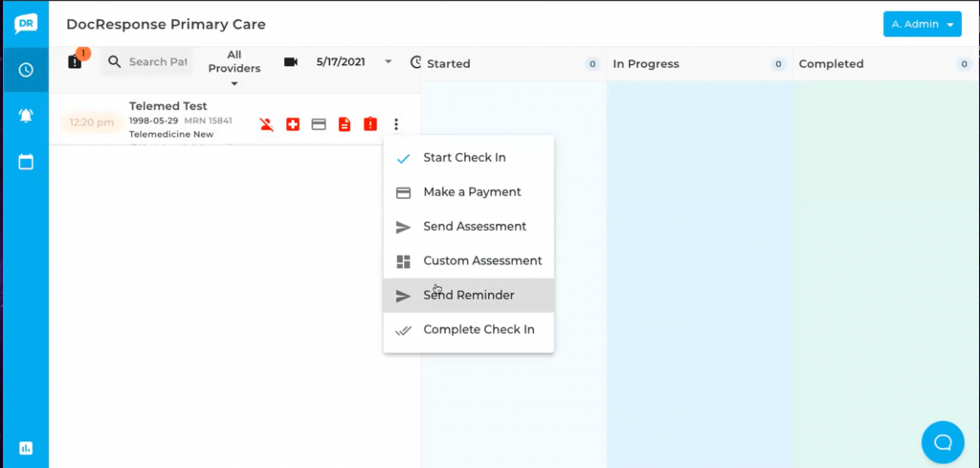Click the Telemed Test patient name

168,106
